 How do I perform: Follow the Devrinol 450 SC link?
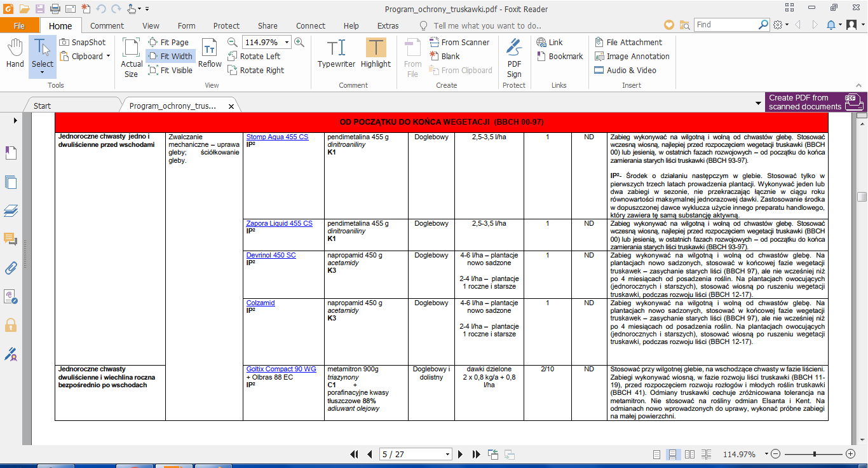[x=271, y=255]
